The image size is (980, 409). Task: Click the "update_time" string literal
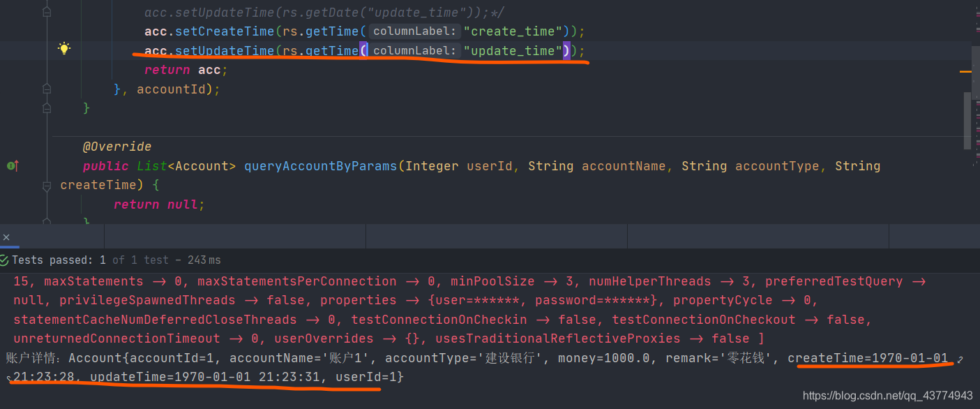[x=513, y=50]
